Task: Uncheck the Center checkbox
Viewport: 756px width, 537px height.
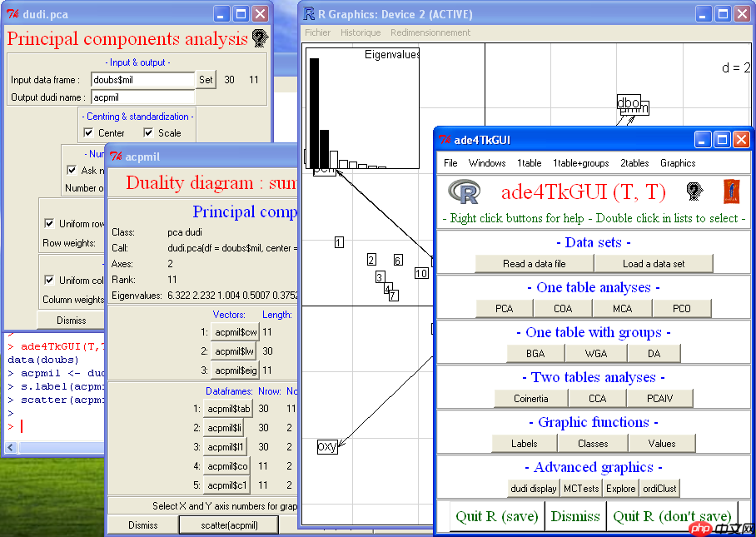Action: (89, 132)
